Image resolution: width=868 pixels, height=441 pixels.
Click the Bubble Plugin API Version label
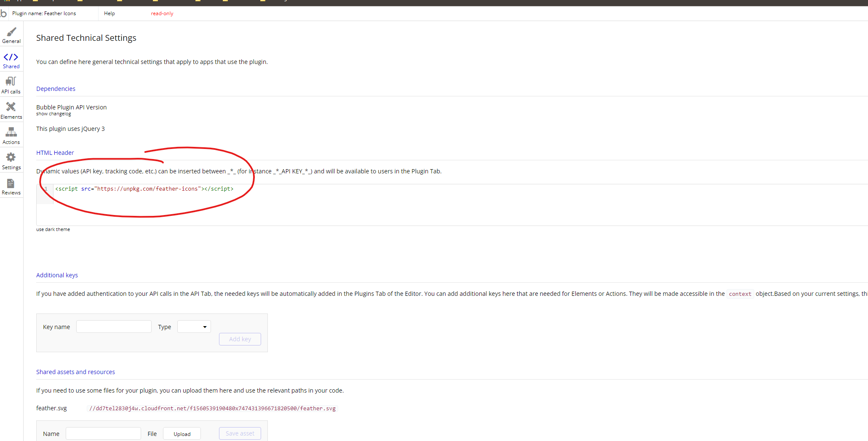[72, 107]
